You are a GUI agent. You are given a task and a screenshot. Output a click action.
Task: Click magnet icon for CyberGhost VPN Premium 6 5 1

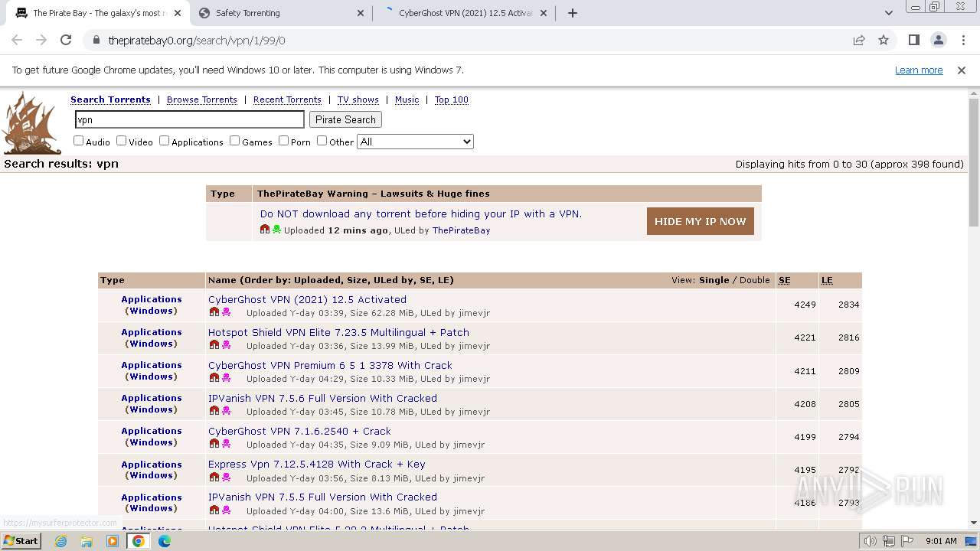(214, 378)
